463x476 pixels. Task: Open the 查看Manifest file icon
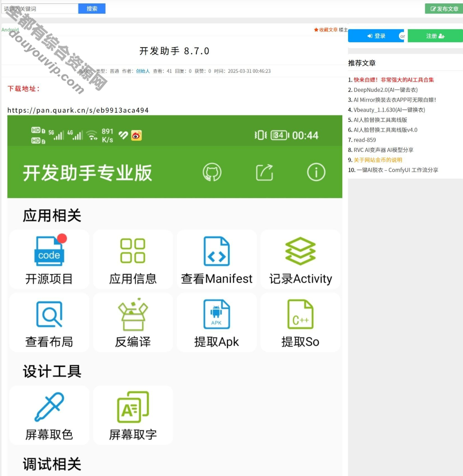click(216, 251)
